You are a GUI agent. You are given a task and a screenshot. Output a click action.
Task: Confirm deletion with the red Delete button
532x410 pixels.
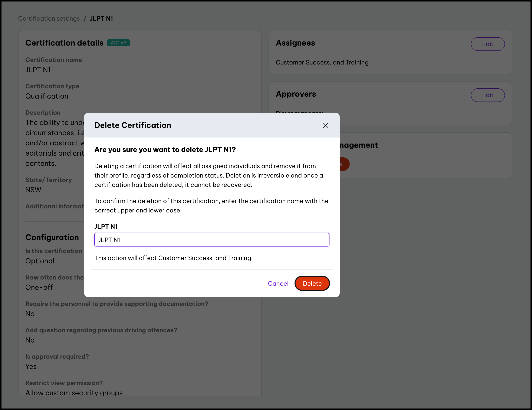(x=312, y=283)
